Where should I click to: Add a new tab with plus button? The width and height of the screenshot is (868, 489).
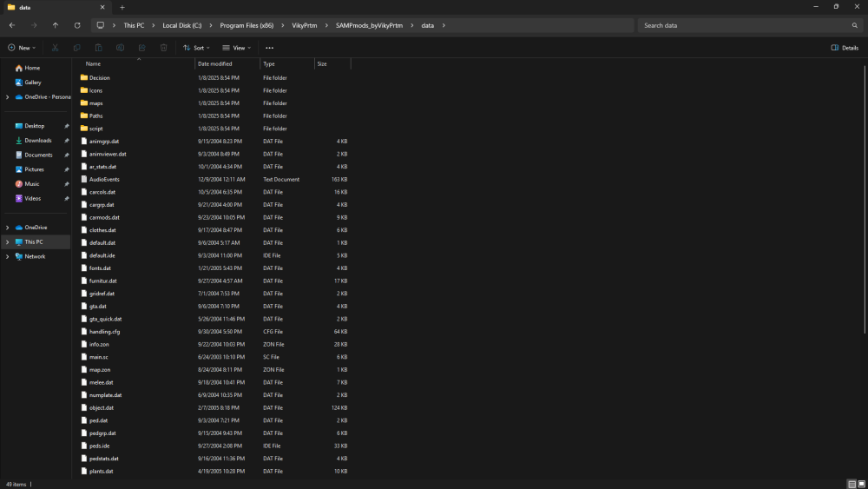[x=122, y=7]
